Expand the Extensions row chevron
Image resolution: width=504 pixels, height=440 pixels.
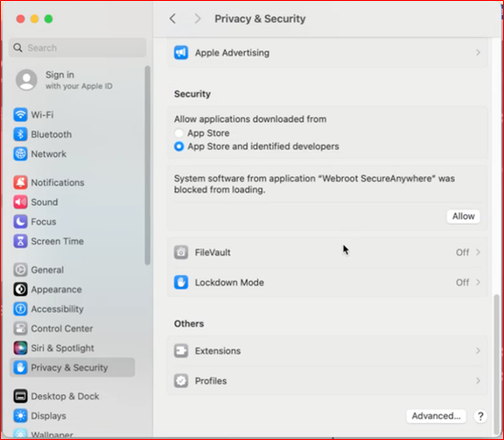coord(478,350)
